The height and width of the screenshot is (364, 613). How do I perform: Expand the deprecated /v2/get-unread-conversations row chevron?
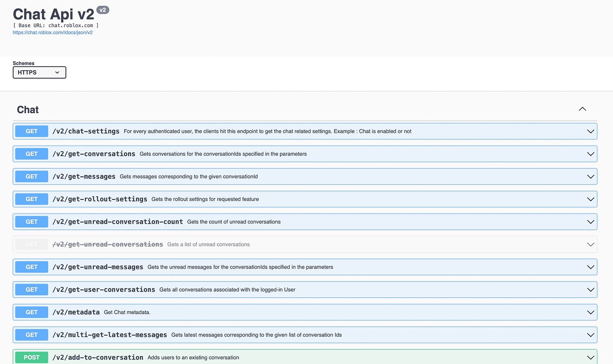tap(590, 245)
